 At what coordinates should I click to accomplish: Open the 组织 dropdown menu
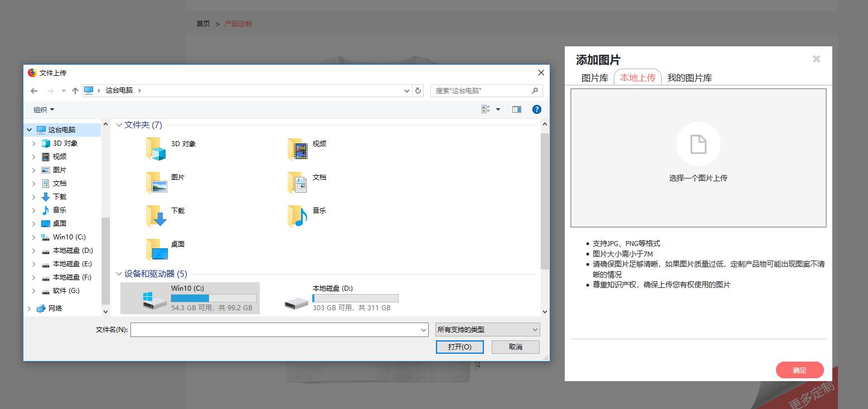click(44, 110)
